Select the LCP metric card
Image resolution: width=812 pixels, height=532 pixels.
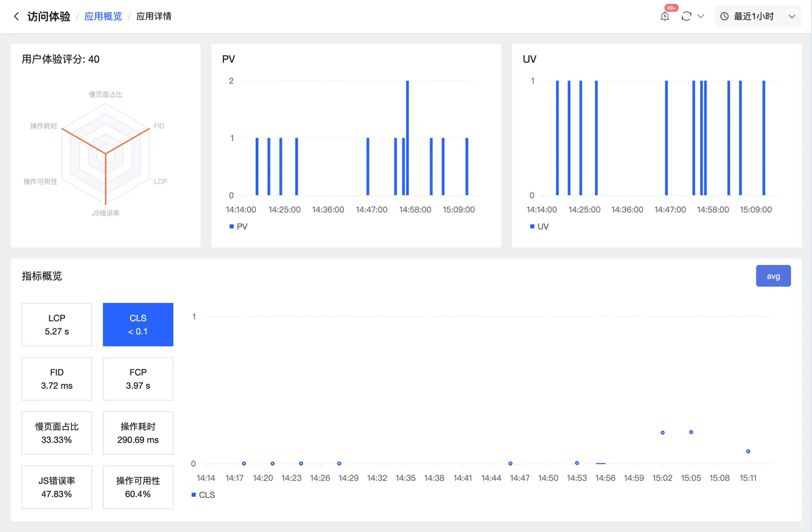[57, 325]
